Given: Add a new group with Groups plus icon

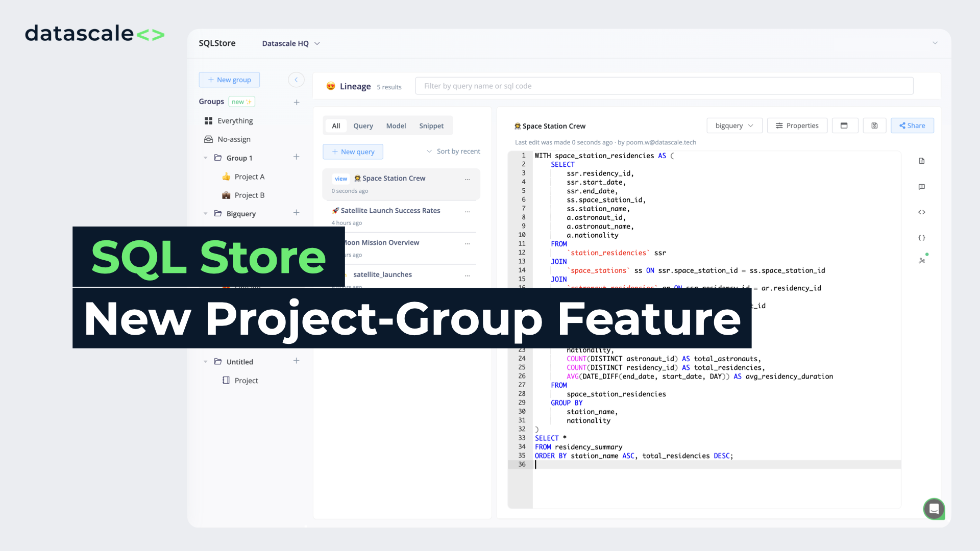Looking at the screenshot, I should 297,102.
